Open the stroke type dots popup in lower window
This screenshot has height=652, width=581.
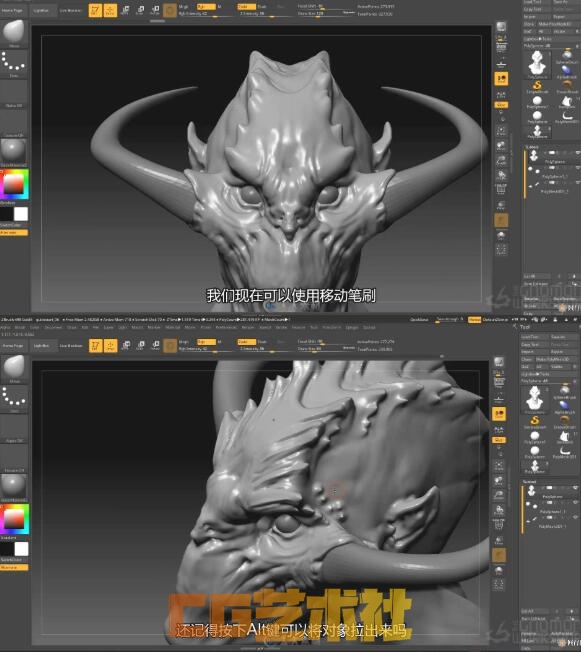[x=14, y=398]
